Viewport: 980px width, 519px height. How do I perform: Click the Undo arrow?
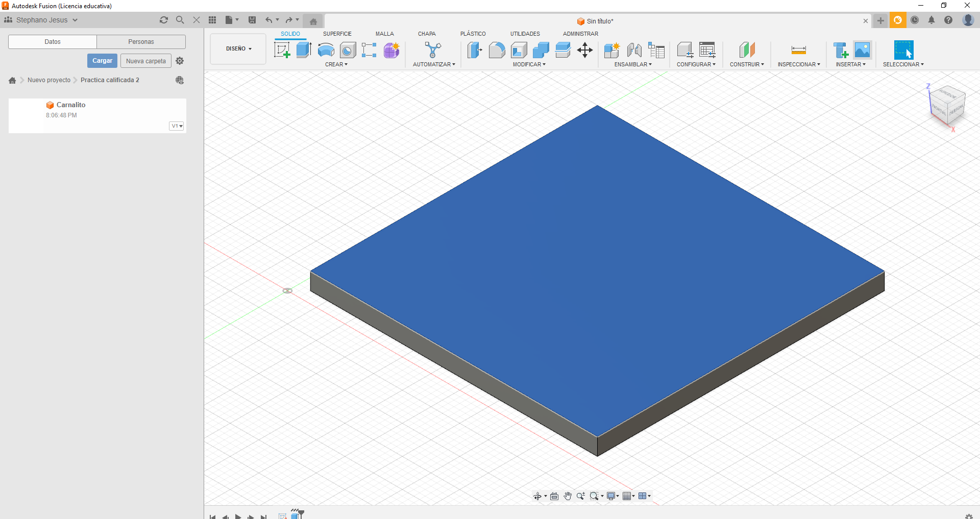269,20
